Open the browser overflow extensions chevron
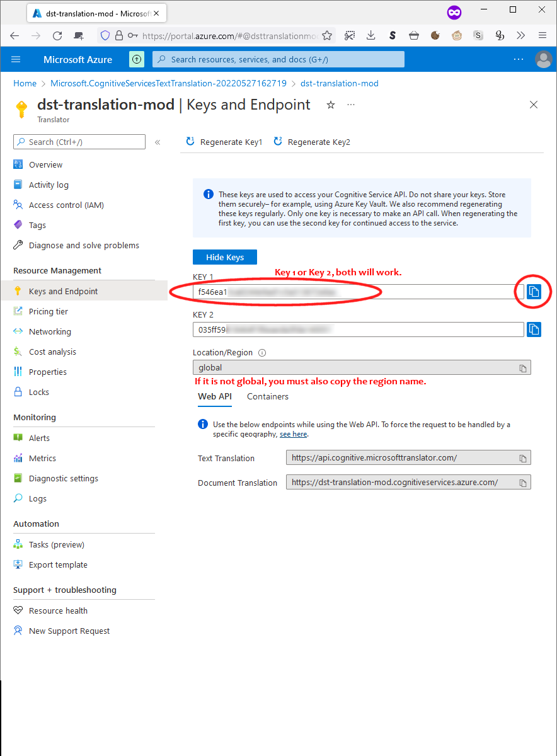The height and width of the screenshot is (756, 557). (520, 36)
